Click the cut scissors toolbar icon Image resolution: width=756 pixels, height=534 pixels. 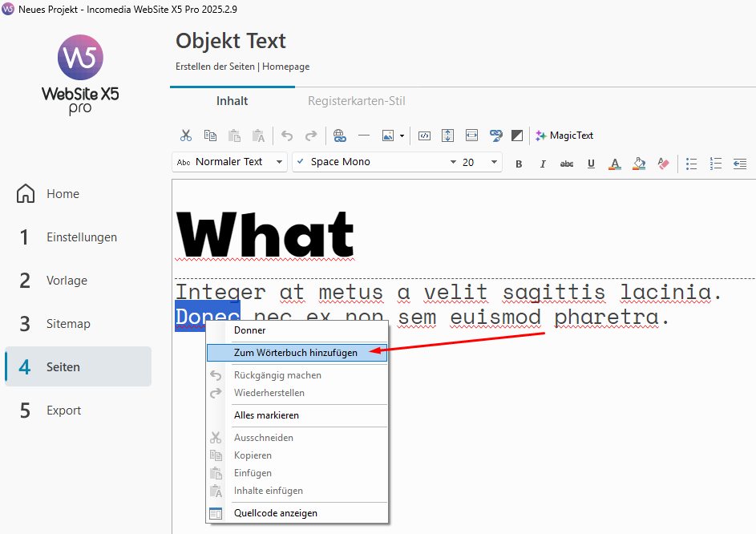[186, 136]
